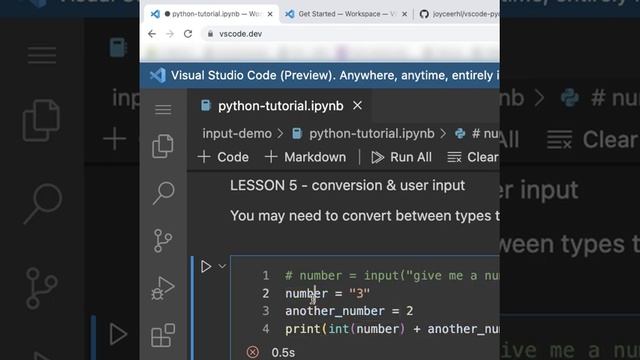Go back with browser back arrow

pyautogui.click(x=152, y=34)
